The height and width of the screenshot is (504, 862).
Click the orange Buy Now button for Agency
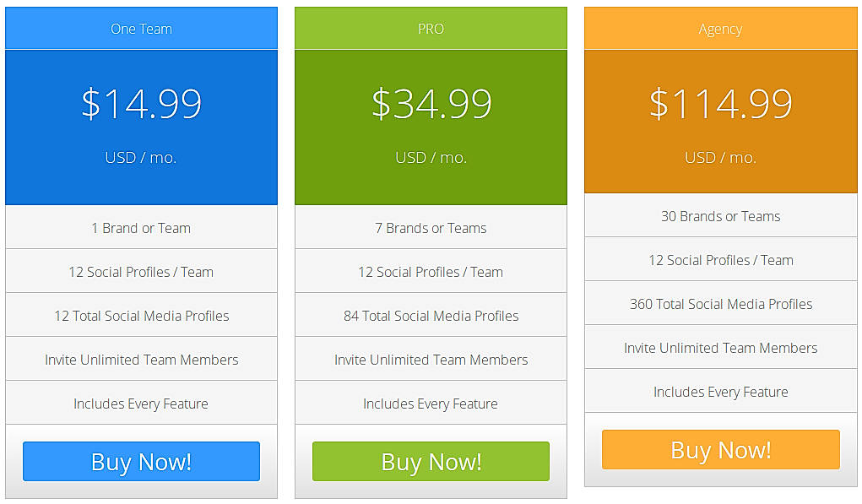tap(721, 450)
